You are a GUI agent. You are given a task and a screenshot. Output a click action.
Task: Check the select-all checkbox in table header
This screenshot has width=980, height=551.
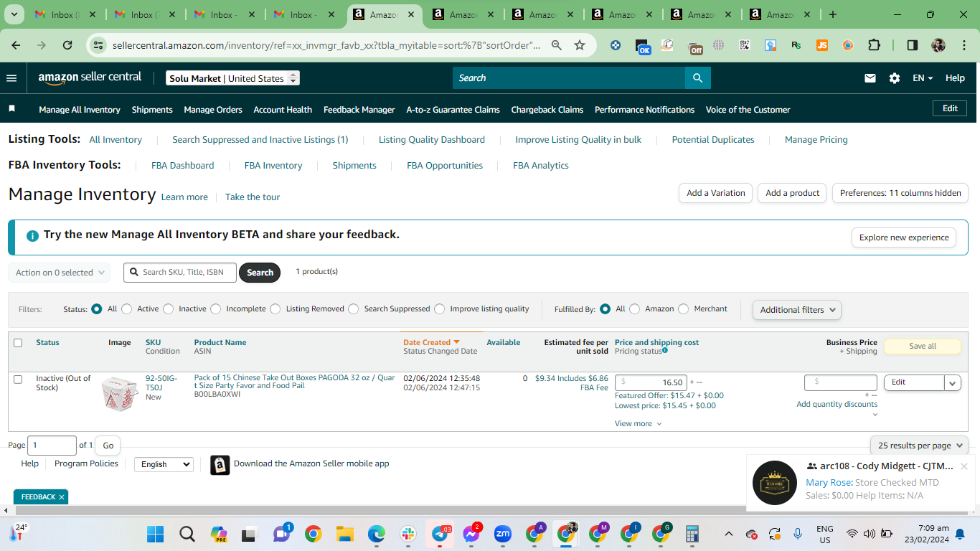[18, 343]
